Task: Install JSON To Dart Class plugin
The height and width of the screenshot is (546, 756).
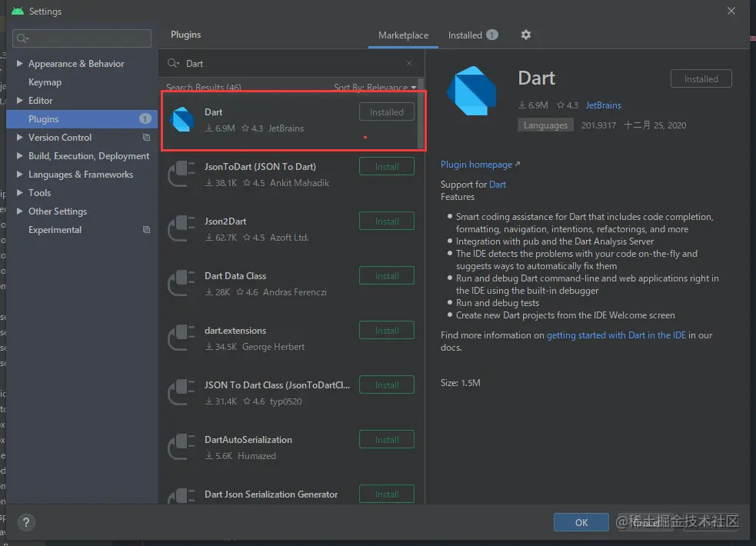Action: (x=386, y=385)
